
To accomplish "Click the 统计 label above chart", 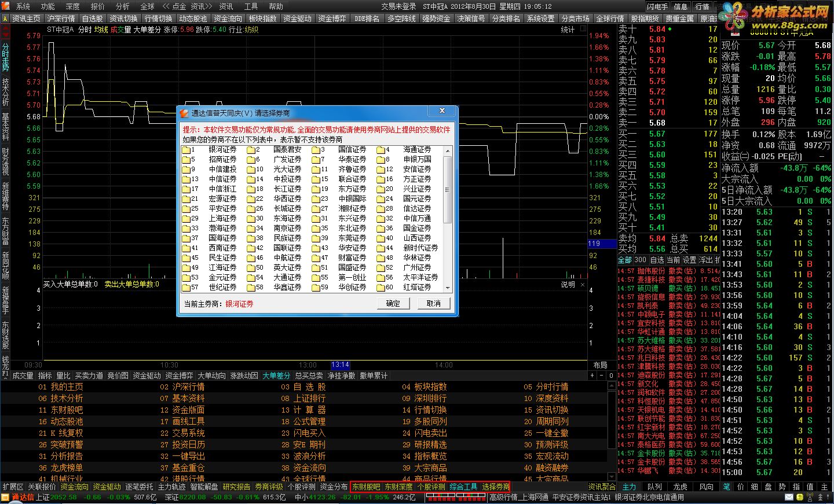I will [x=568, y=30].
